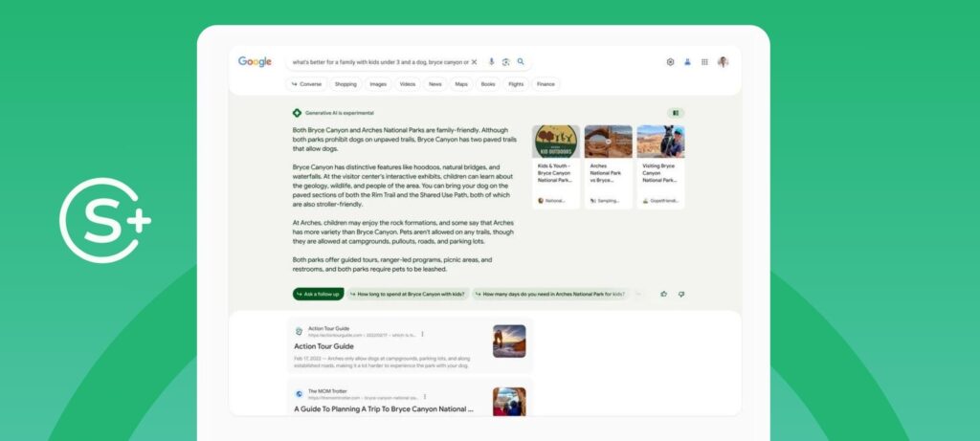Screen dimensions: 980x441
Task: Give thumbs down on the AI answer
Action: pos(681,295)
